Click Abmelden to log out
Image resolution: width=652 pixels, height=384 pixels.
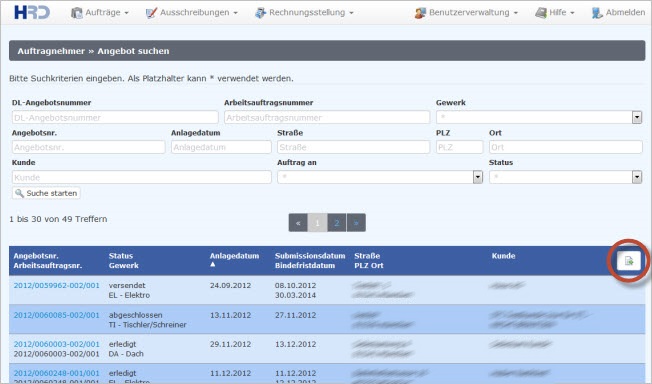pyautogui.click(x=618, y=13)
